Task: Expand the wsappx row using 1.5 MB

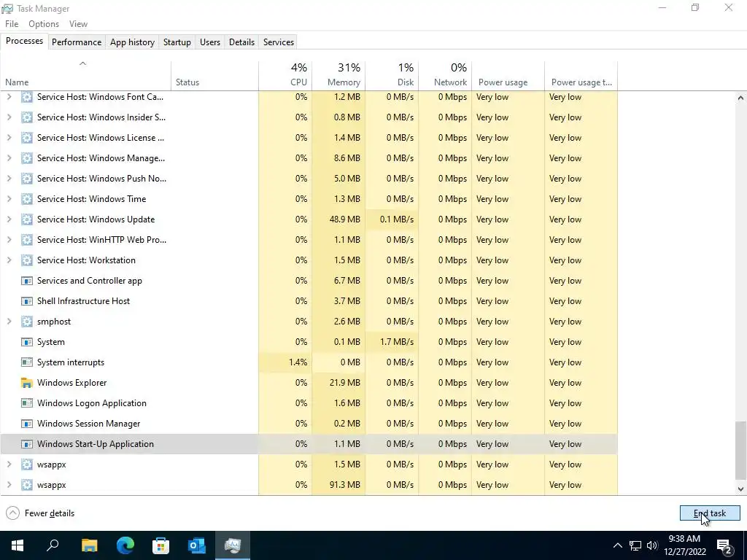Action: pyautogui.click(x=9, y=464)
